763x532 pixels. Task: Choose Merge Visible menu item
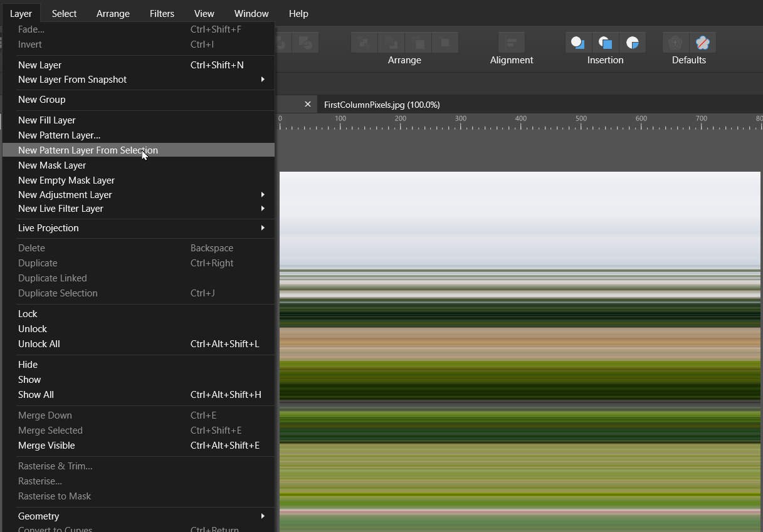(139, 446)
